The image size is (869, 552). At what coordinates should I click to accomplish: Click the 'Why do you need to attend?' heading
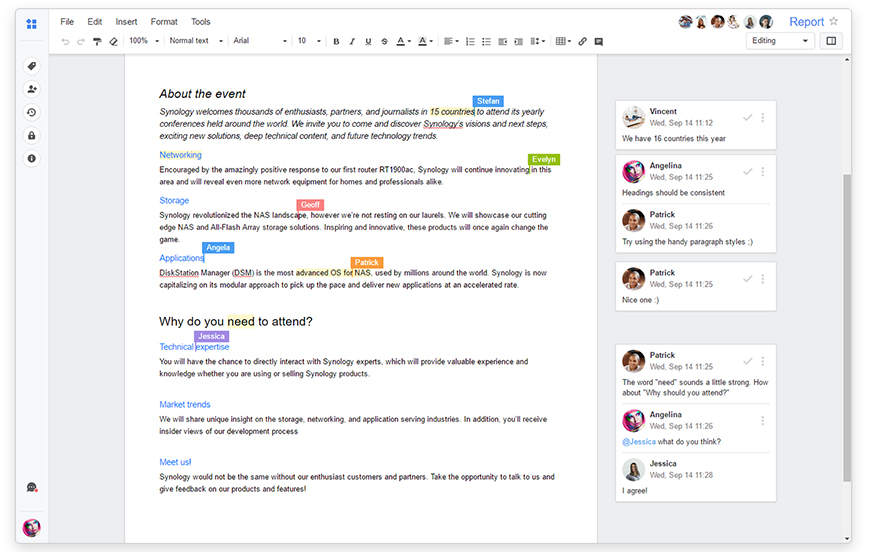coord(236,321)
